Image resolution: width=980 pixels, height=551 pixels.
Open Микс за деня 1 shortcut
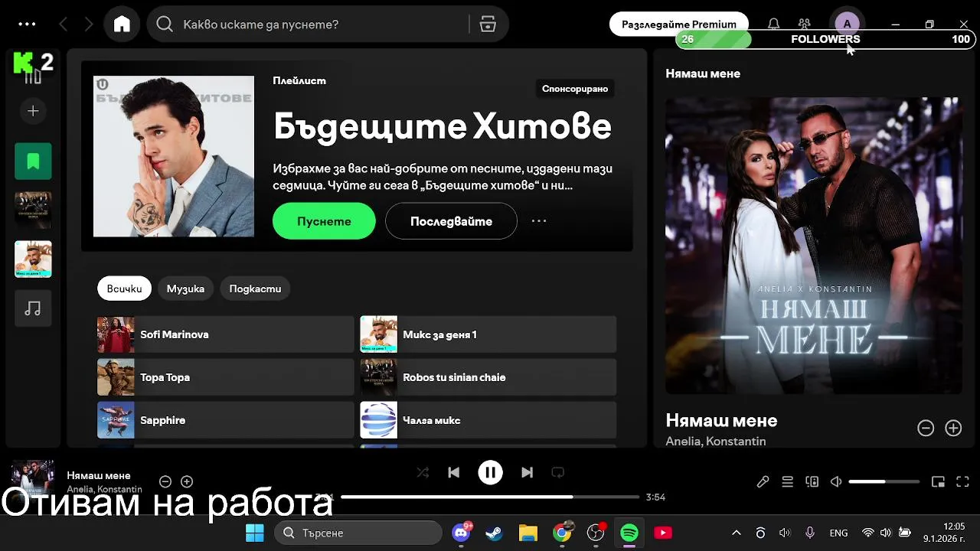(488, 334)
